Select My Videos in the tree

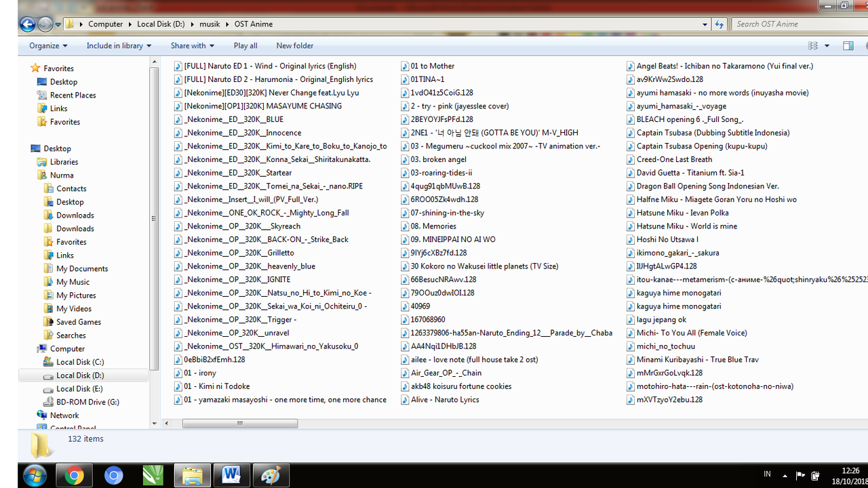74,308
